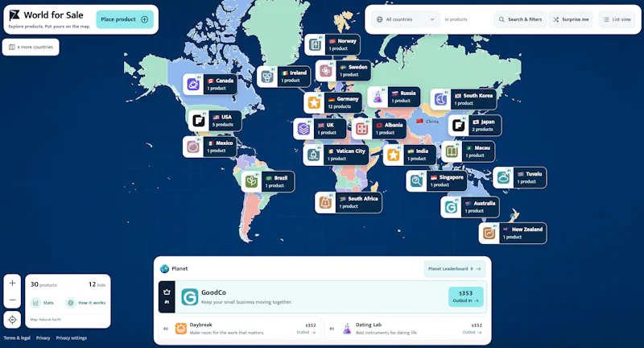Click the South Korea product icon
This screenshot has width=644, height=348.
click(440, 99)
